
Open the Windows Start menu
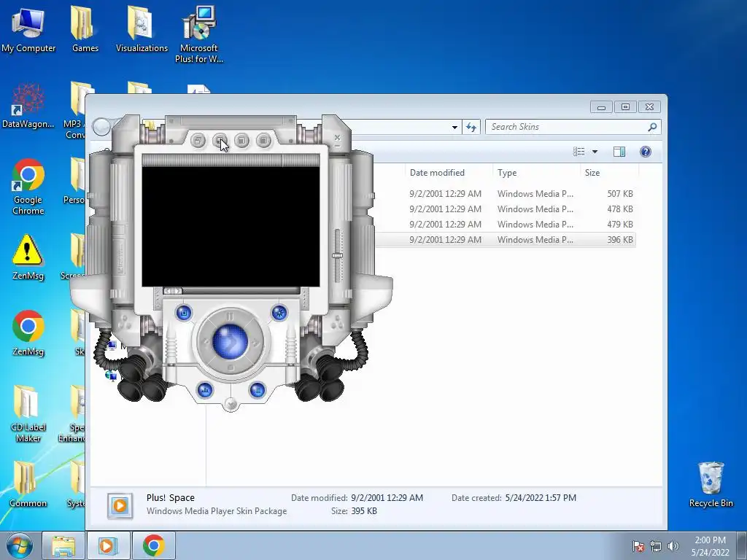[x=20, y=545]
